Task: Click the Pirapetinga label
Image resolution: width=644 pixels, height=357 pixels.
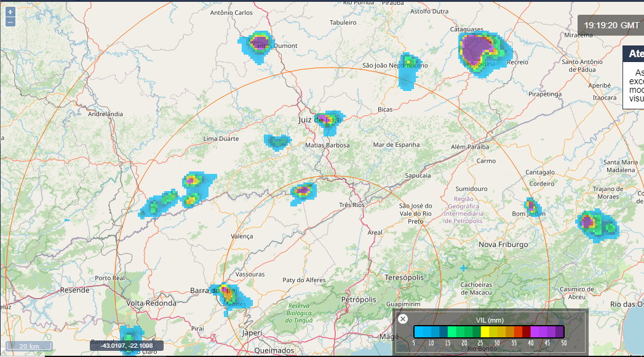Action: pos(545,94)
